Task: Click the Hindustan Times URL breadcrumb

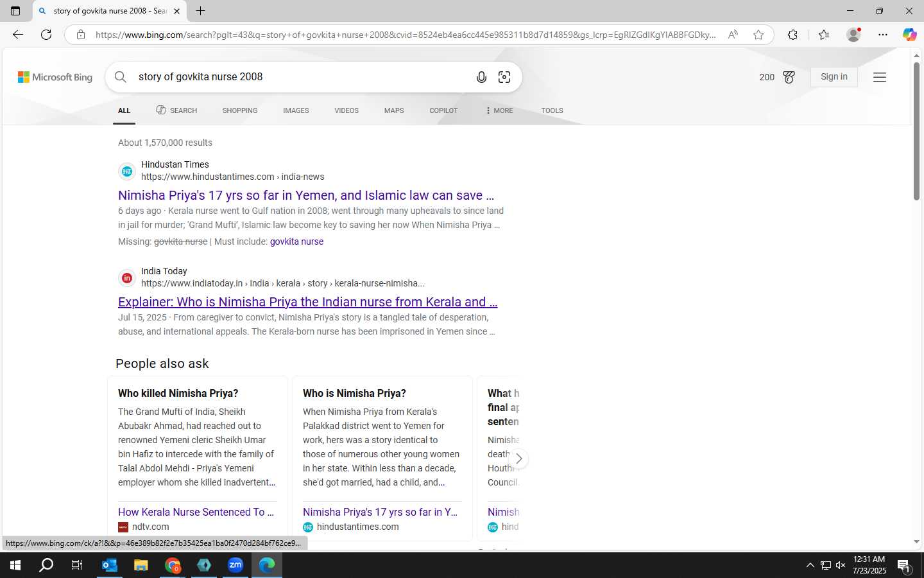Action: click(233, 177)
